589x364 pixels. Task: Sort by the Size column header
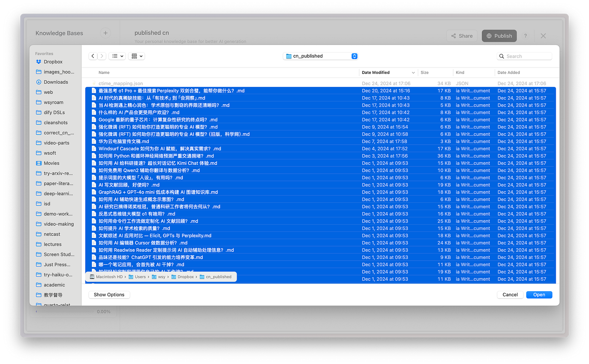coord(424,73)
